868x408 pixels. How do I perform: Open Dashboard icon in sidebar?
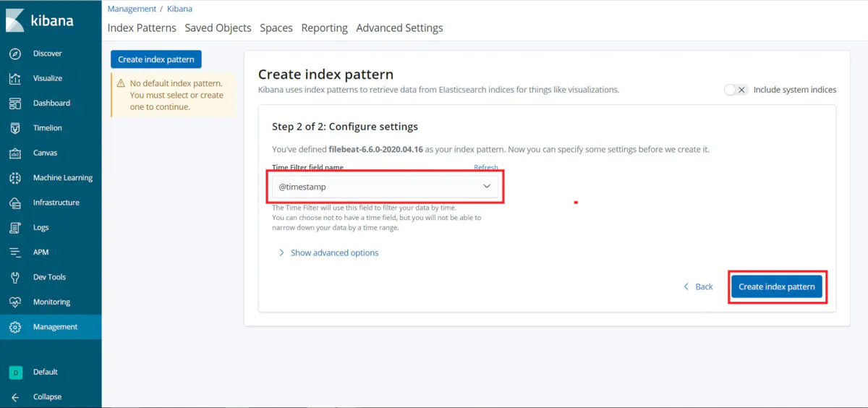click(15, 103)
